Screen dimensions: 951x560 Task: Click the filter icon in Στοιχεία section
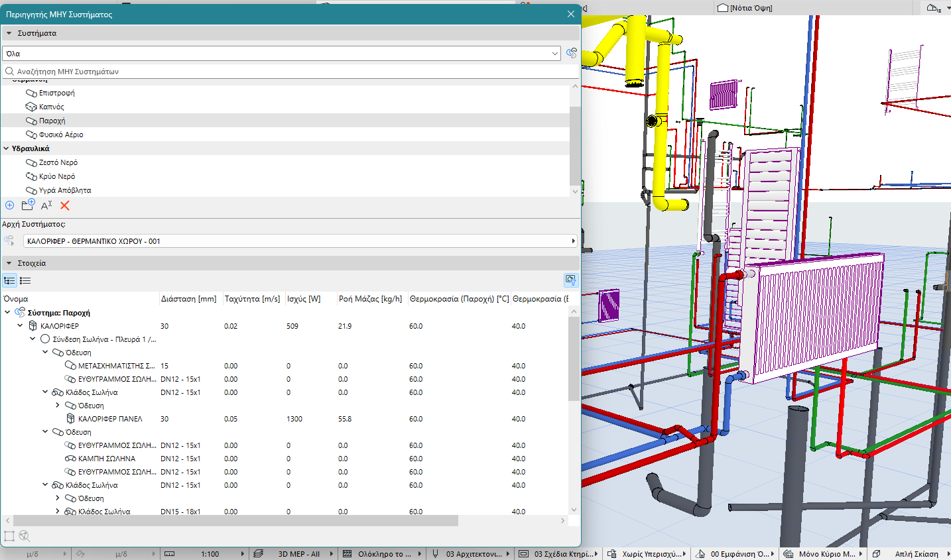tap(570, 280)
